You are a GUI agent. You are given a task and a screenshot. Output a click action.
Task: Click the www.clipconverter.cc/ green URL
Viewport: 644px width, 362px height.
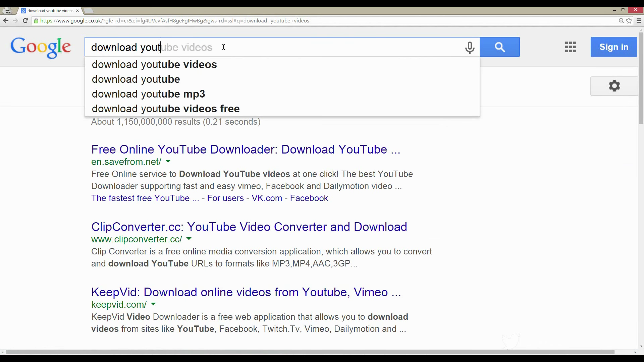point(137,239)
